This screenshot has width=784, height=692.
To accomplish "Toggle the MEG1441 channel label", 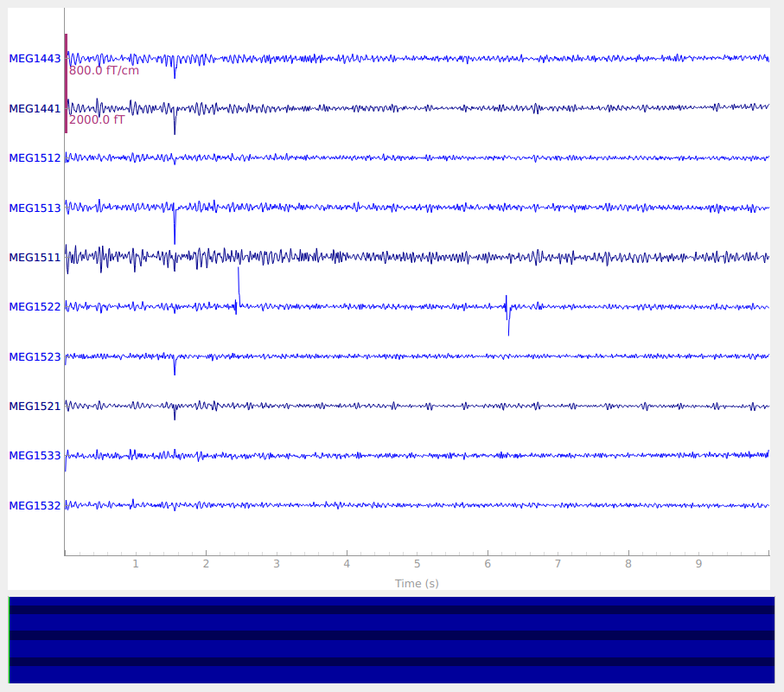I will [x=35, y=109].
